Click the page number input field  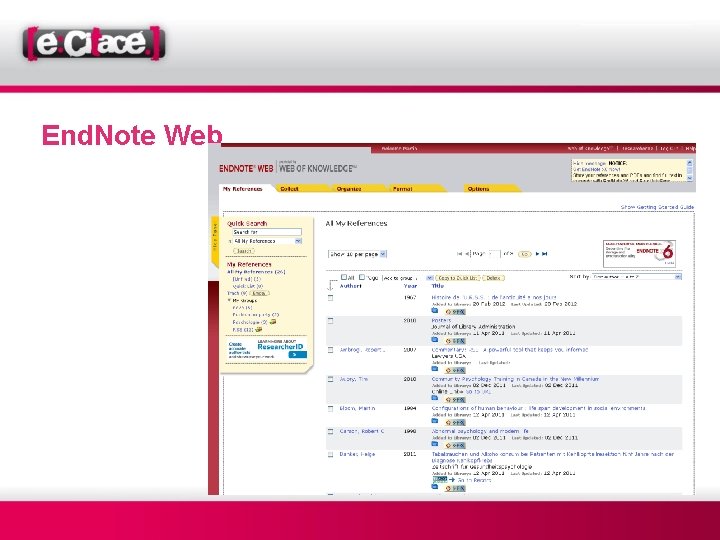[x=494, y=253]
